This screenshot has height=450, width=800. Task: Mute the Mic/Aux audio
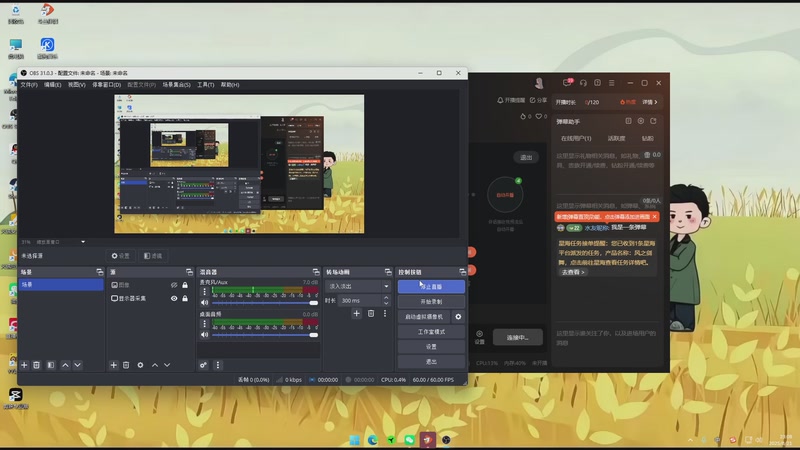point(205,303)
